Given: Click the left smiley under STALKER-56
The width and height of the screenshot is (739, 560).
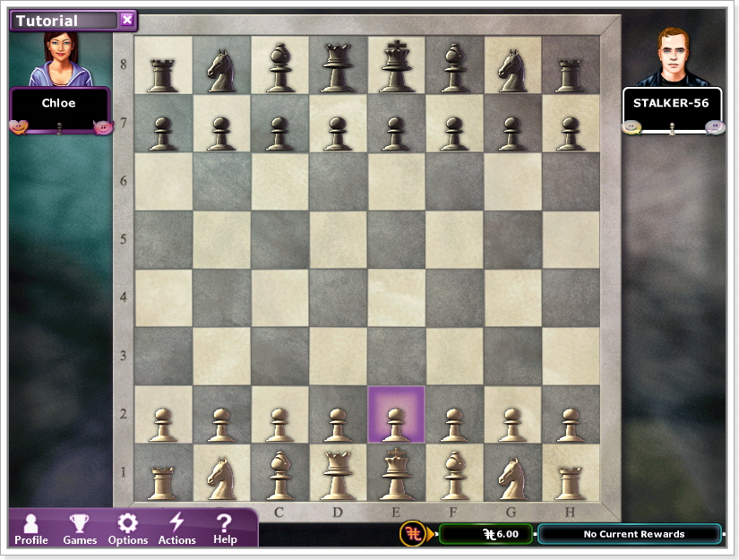Looking at the screenshot, I should coord(631,127).
